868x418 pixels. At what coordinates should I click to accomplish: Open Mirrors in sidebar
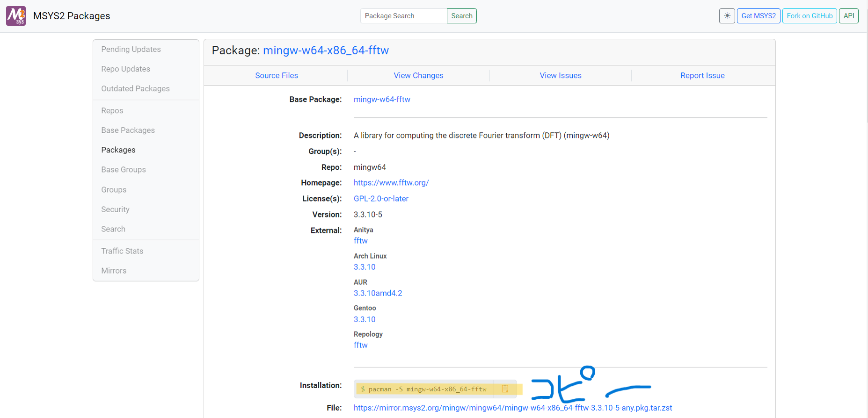[114, 270]
